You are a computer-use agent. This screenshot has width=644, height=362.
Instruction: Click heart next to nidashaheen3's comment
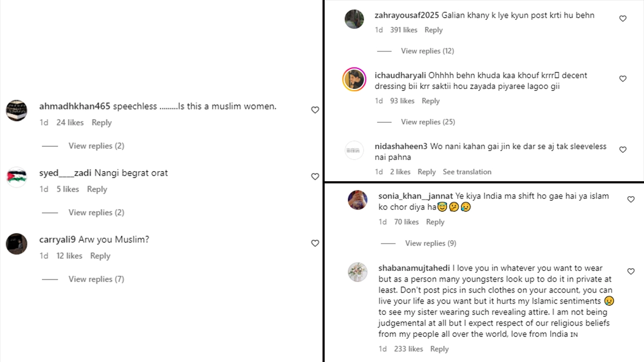pos(623,150)
